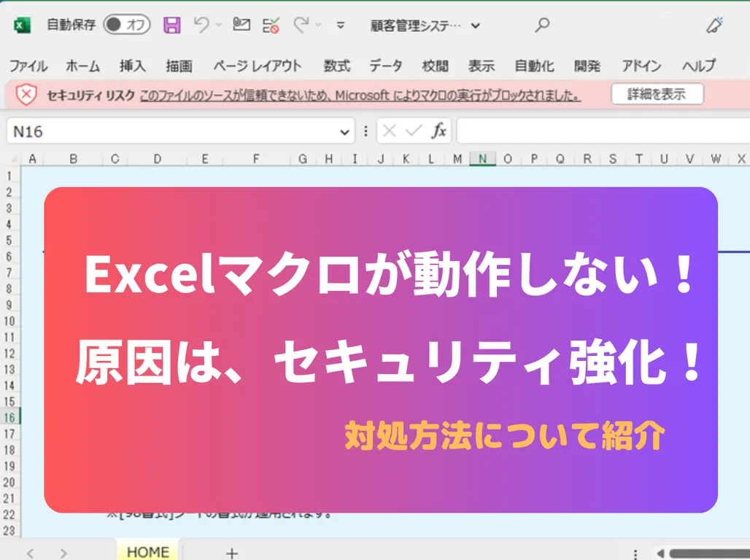750x560 pixels.
Task: Click the Insert Function fx icon
Action: tap(439, 131)
